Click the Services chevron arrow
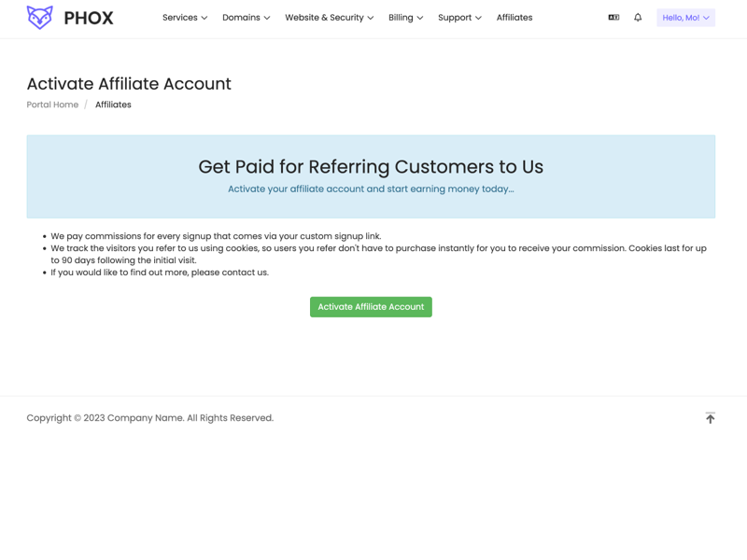Viewport: 747px width, 560px height. tap(204, 18)
